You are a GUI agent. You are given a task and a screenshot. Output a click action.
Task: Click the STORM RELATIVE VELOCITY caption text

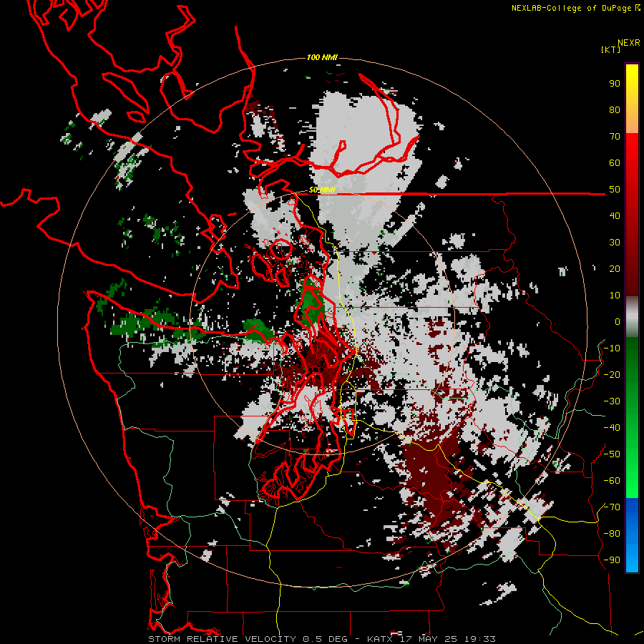[x=222, y=639]
